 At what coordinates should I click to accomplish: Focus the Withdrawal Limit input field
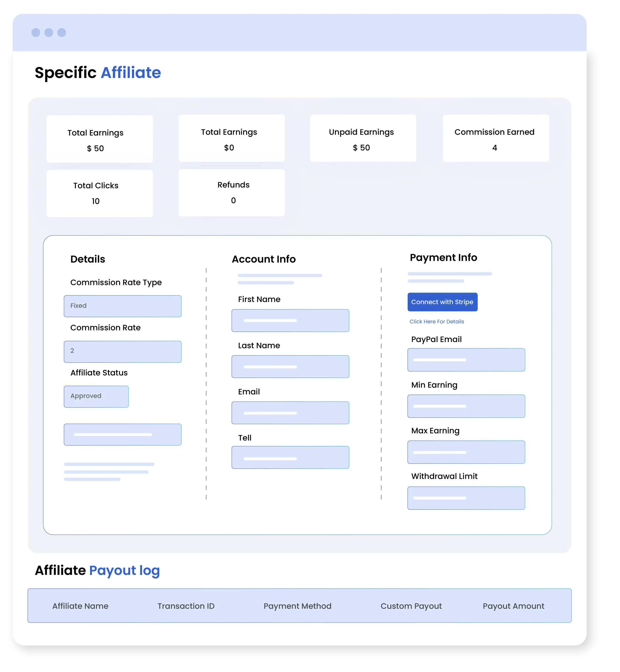tap(466, 498)
